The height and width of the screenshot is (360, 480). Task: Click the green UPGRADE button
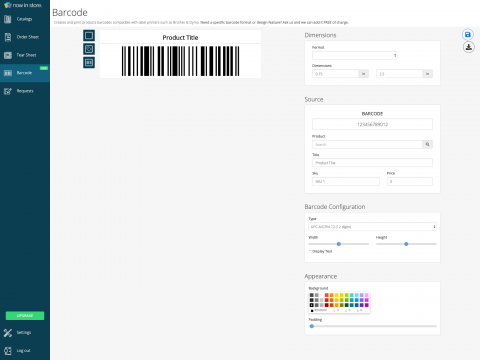click(25, 315)
